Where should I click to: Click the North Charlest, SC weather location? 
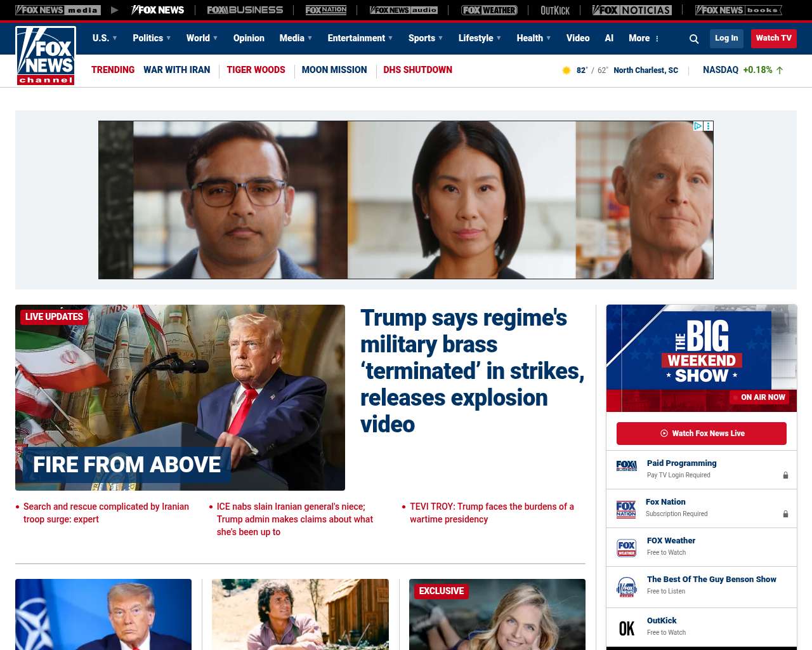(646, 70)
